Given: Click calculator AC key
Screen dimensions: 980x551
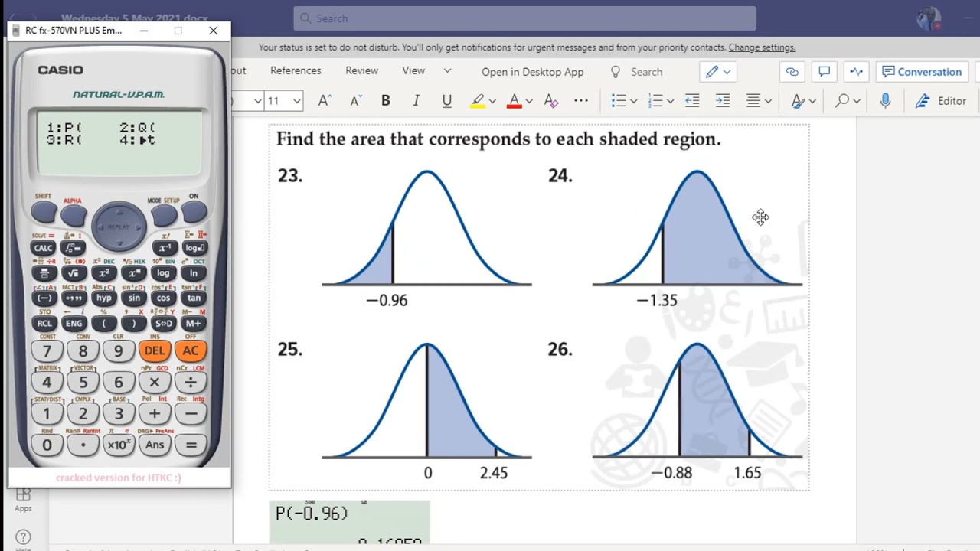Looking at the screenshot, I should tap(191, 350).
